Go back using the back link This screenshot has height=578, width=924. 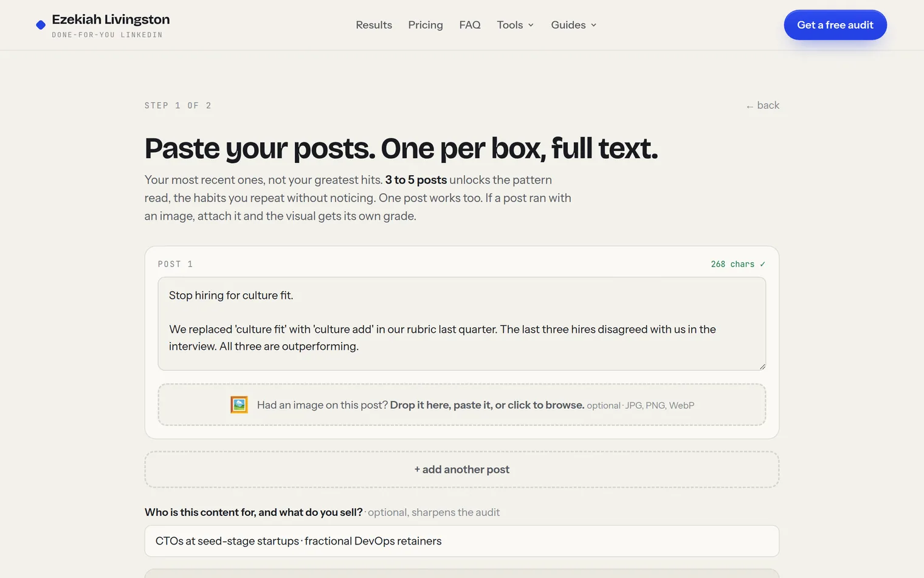tap(762, 105)
